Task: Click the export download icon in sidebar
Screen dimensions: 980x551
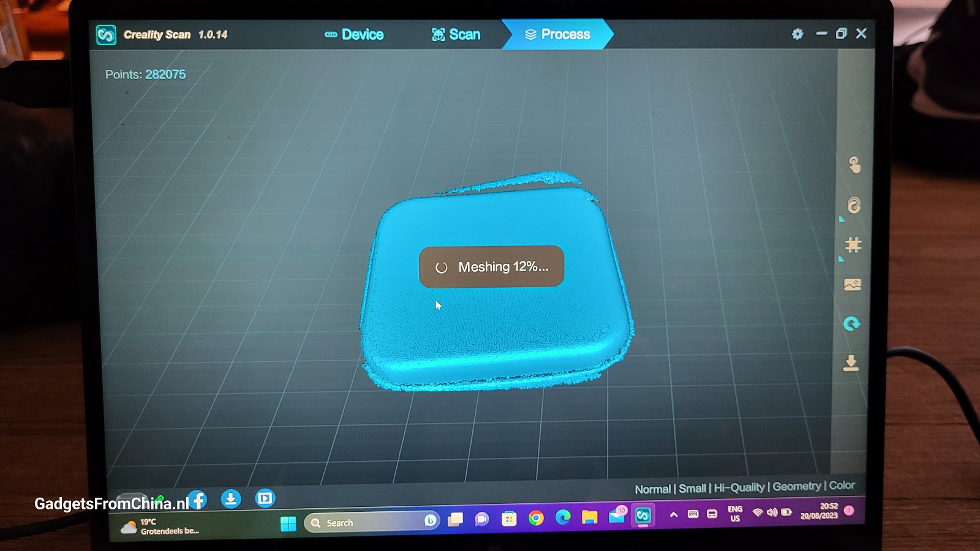Action: 851,363
